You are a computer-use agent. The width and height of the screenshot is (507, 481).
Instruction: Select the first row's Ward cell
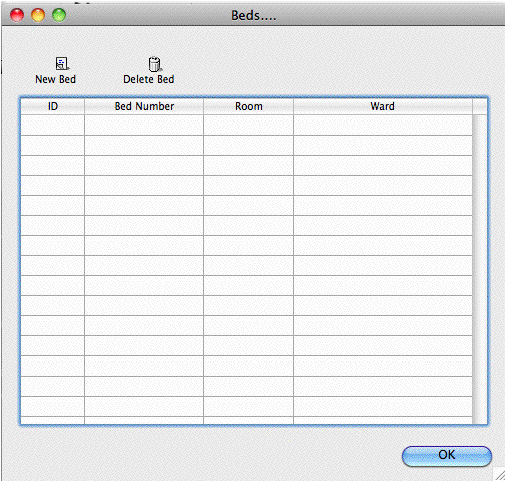383,125
